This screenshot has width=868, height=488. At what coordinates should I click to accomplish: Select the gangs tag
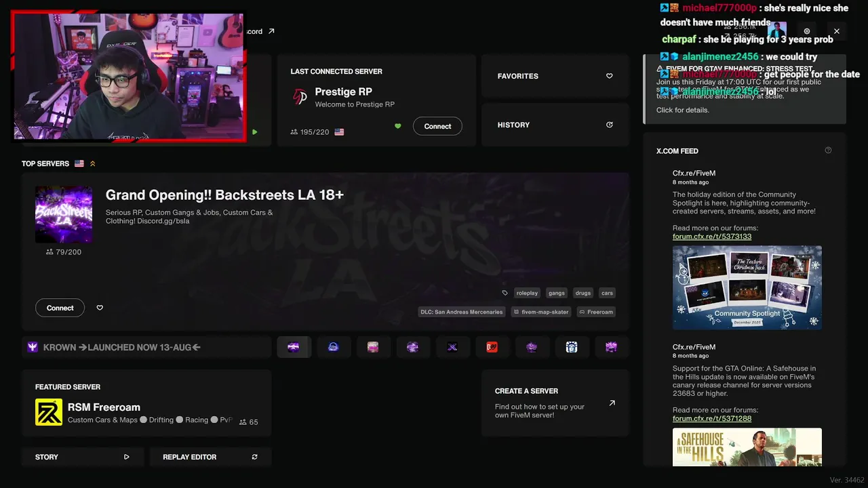(556, 293)
